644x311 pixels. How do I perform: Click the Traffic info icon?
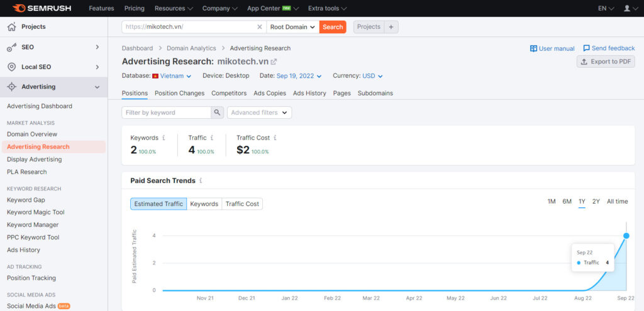click(x=212, y=138)
